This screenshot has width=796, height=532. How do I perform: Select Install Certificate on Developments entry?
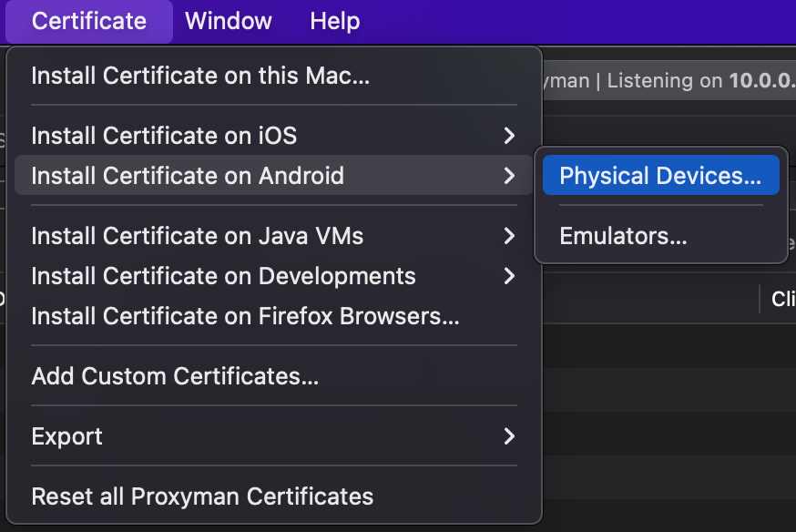point(273,276)
